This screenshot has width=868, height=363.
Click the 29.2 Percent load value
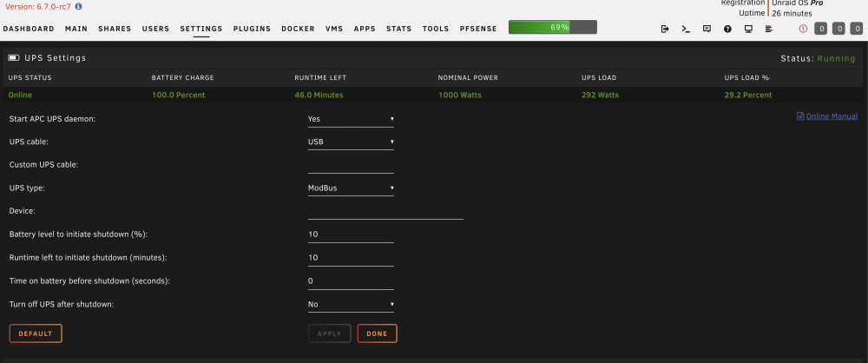[748, 95]
